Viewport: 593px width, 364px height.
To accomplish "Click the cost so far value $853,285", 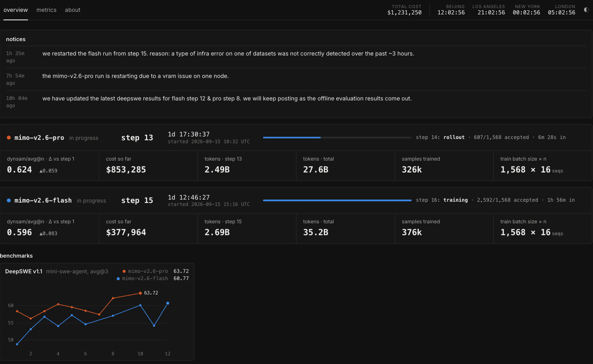I will (126, 169).
